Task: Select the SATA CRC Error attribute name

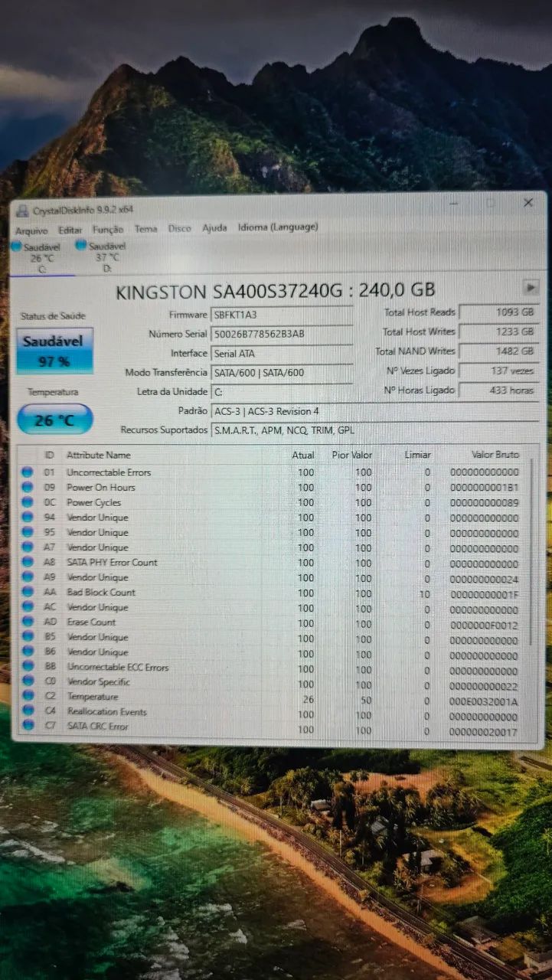Action: pos(96,727)
